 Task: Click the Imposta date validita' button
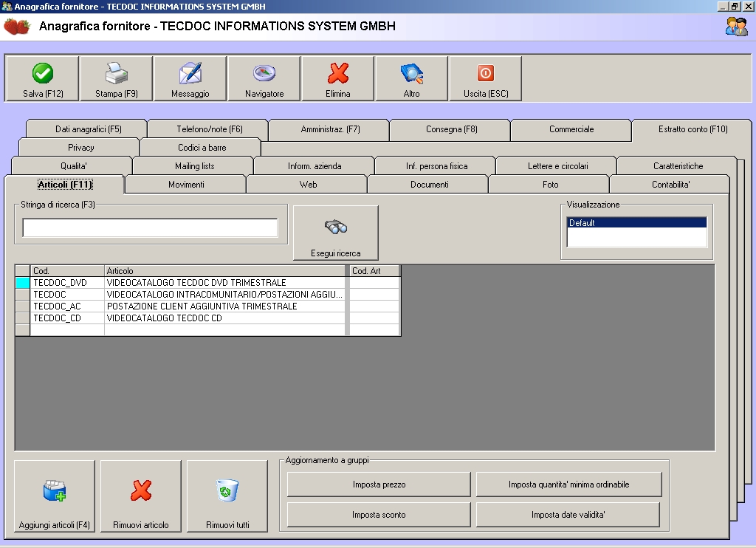(x=568, y=515)
